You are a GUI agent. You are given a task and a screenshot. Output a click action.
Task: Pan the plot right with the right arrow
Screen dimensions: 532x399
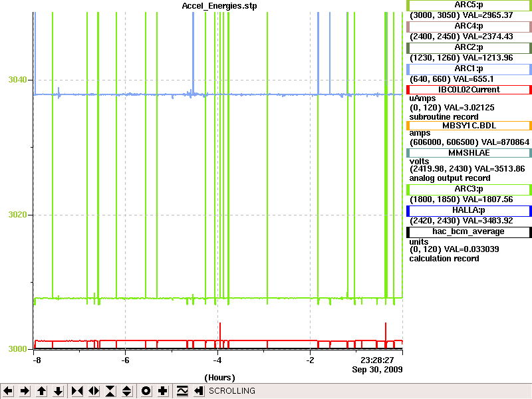[25, 391]
